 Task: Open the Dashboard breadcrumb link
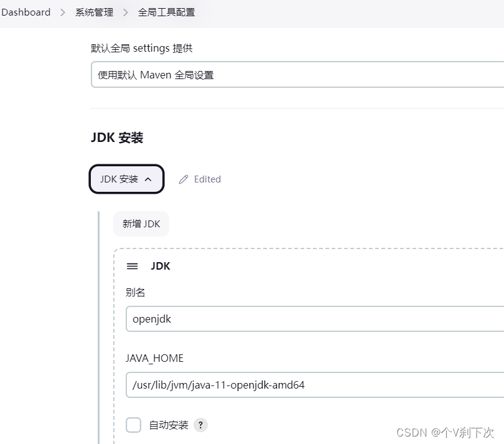[26, 12]
